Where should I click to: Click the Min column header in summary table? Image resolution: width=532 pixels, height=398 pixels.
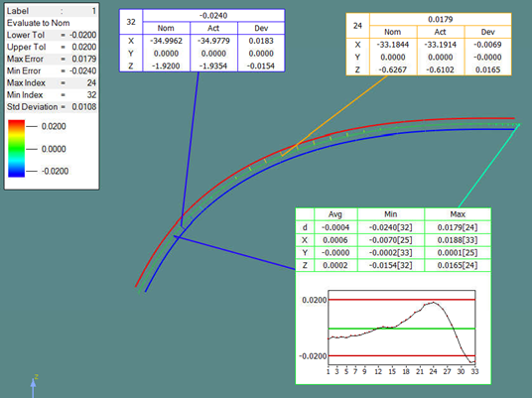coord(390,214)
